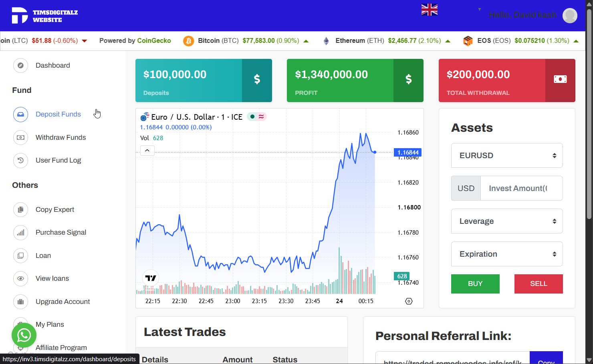Screen dimensions: 593x364
Task: Click the UK flag language icon
Action: pyautogui.click(x=429, y=10)
